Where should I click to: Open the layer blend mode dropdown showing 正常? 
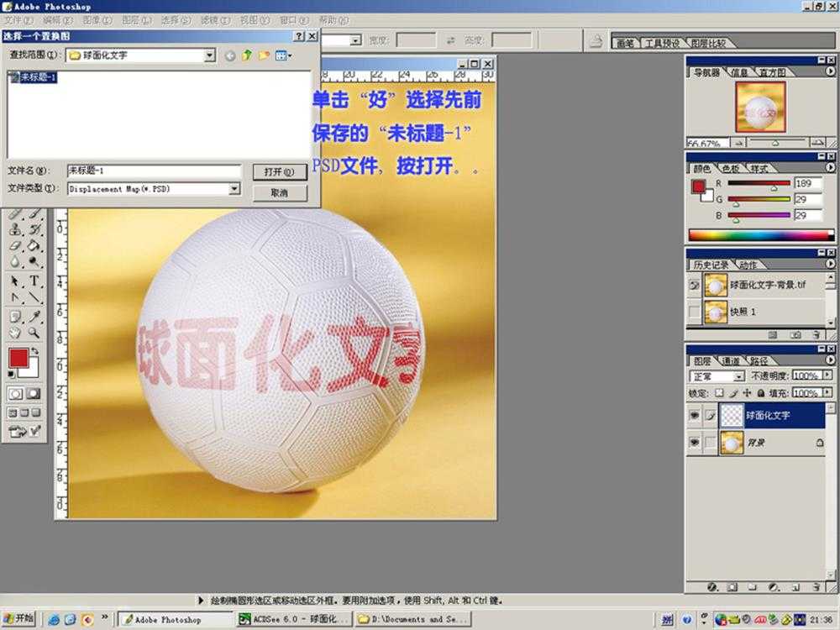715,375
